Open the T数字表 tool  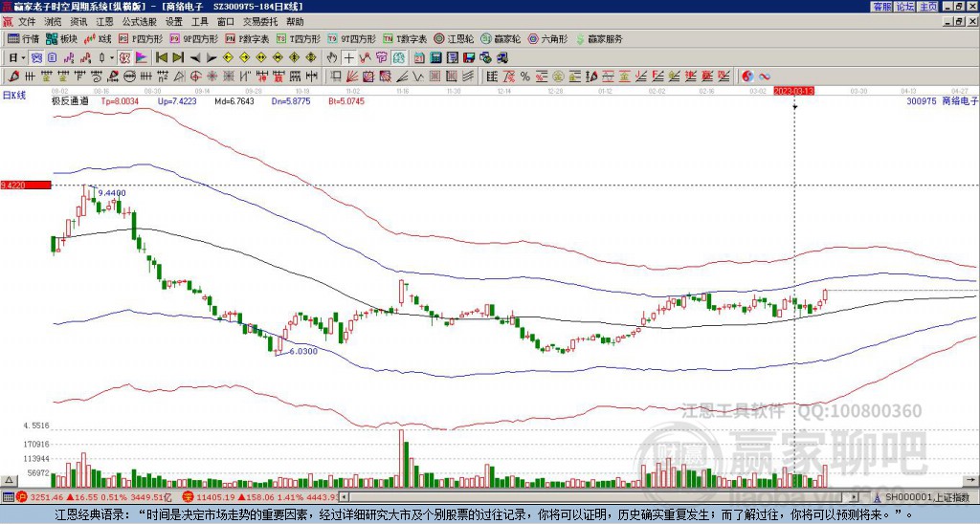(x=405, y=38)
